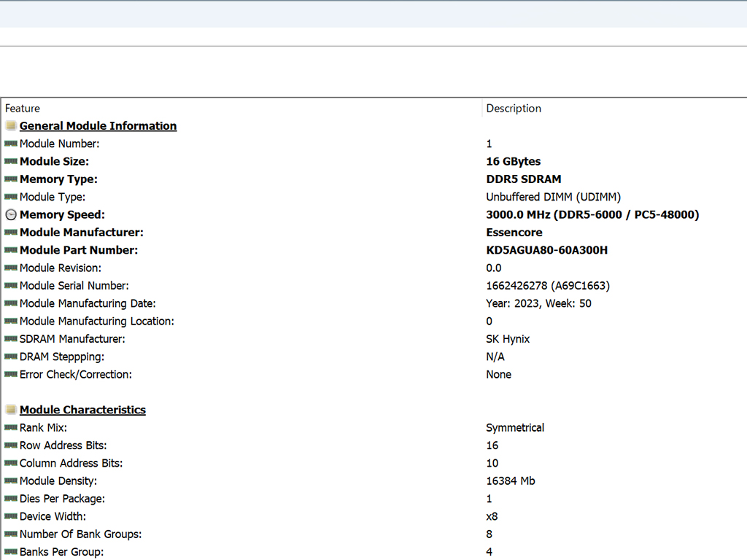
Task: Select the Module Part Number row
Action: [x=374, y=250]
